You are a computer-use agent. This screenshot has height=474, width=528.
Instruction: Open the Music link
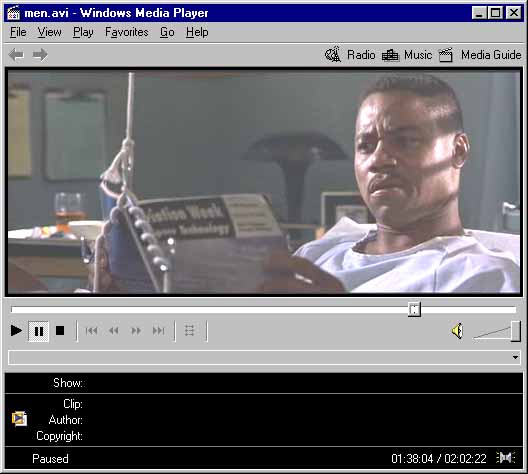[418, 55]
